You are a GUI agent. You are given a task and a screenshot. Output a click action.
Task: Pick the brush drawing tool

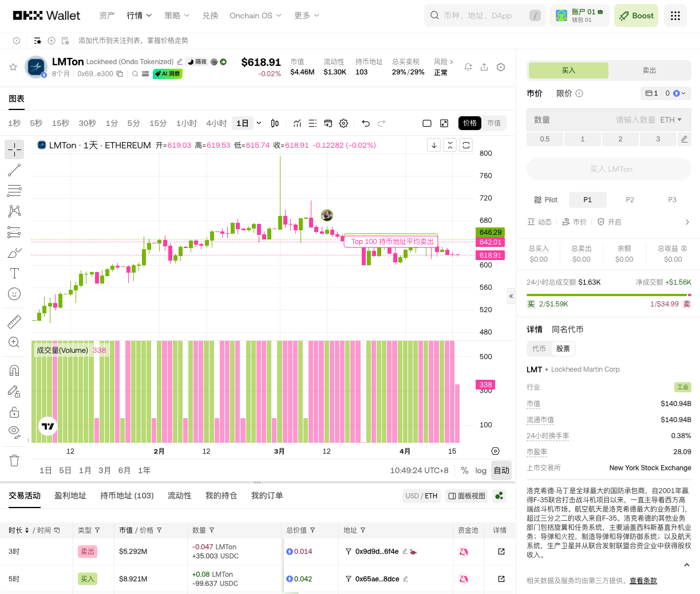[14, 253]
